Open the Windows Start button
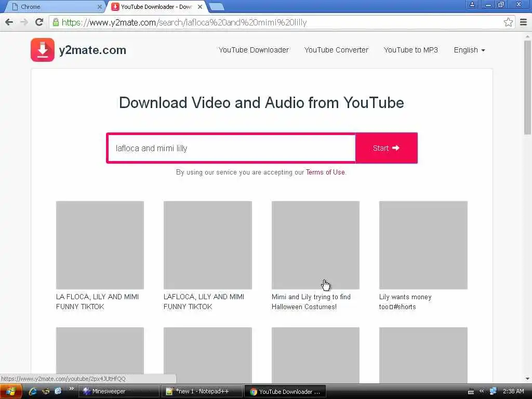This screenshot has height=399, width=532. click(x=11, y=392)
